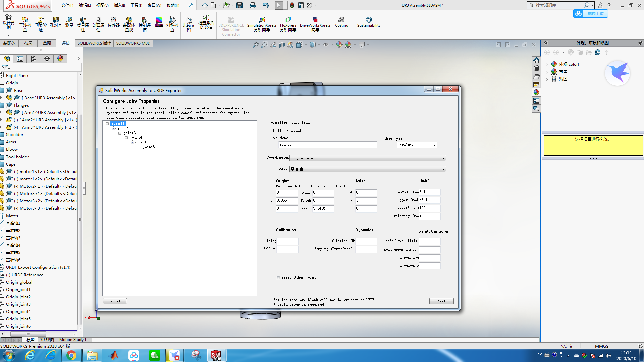Collapse the joint1 tree node
This screenshot has width=644, height=362.
pyautogui.click(x=107, y=124)
